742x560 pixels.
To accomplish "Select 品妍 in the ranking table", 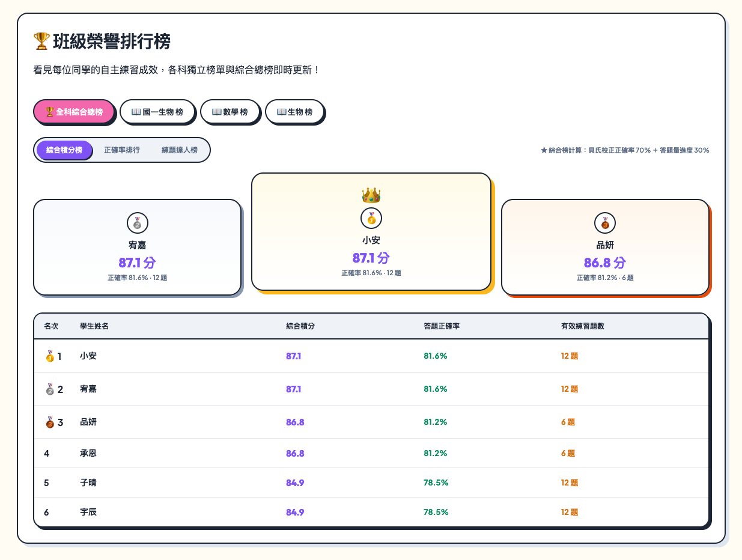I will point(88,422).
